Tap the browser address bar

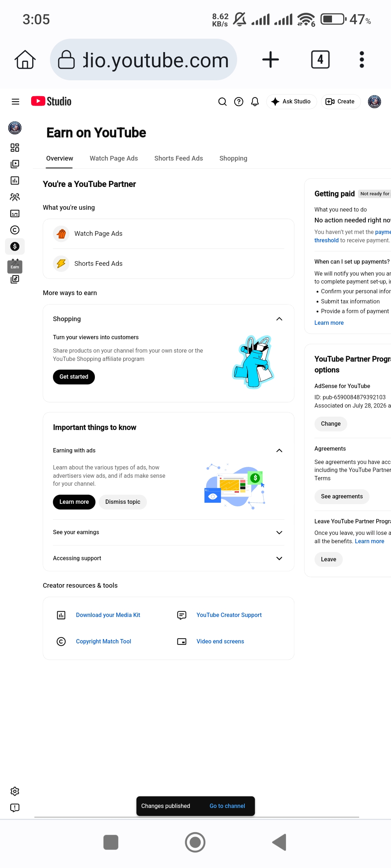tap(143, 60)
